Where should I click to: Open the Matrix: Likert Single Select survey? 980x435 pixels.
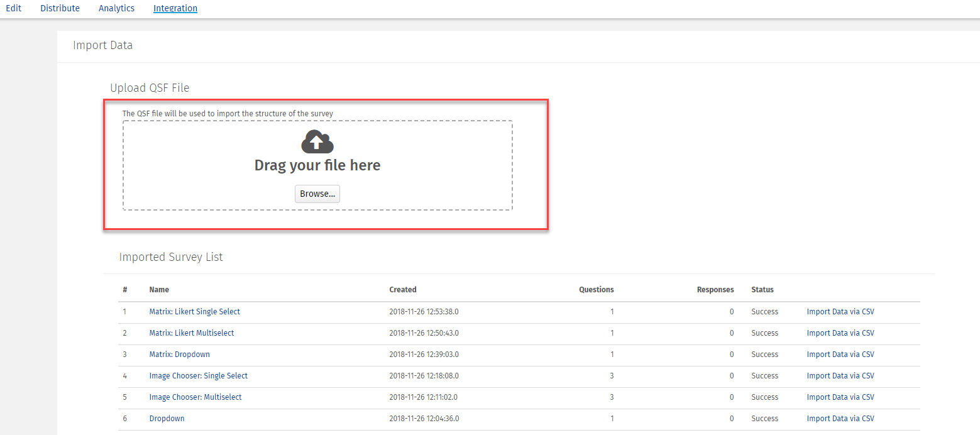coord(194,311)
